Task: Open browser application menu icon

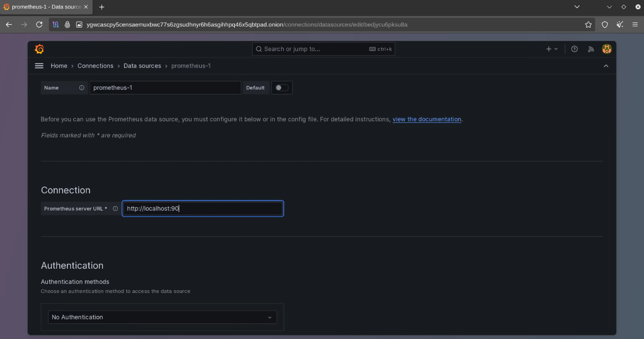Action: (635, 25)
